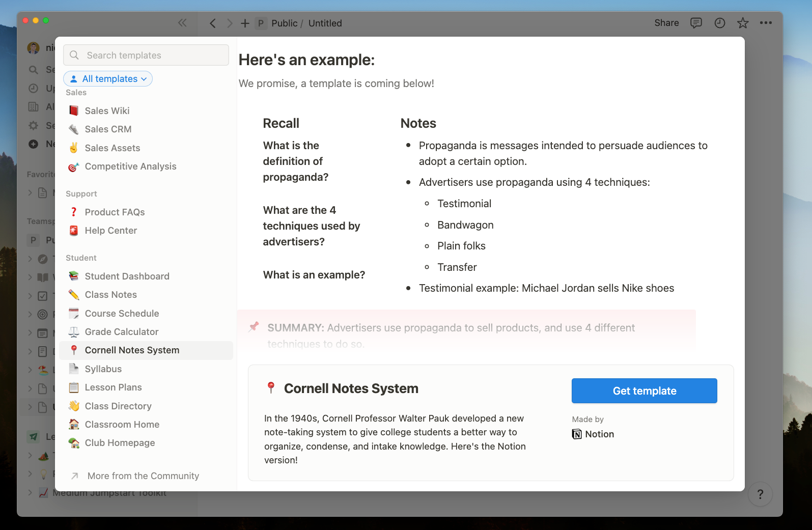Click the "Here's an example:" heading
The height and width of the screenshot is (530, 812).
[306, 60]
